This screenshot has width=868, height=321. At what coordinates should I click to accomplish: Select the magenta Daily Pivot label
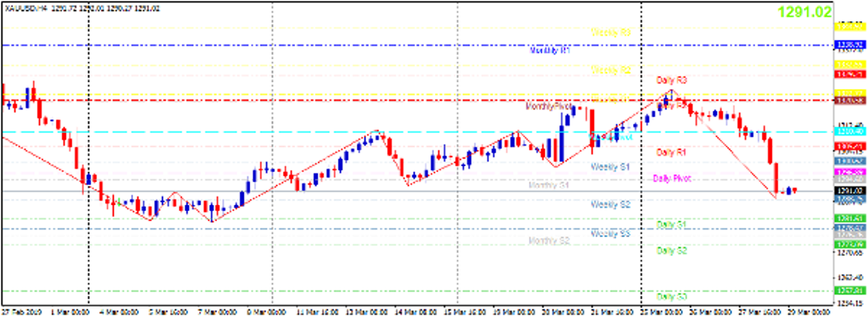point(672,178)
